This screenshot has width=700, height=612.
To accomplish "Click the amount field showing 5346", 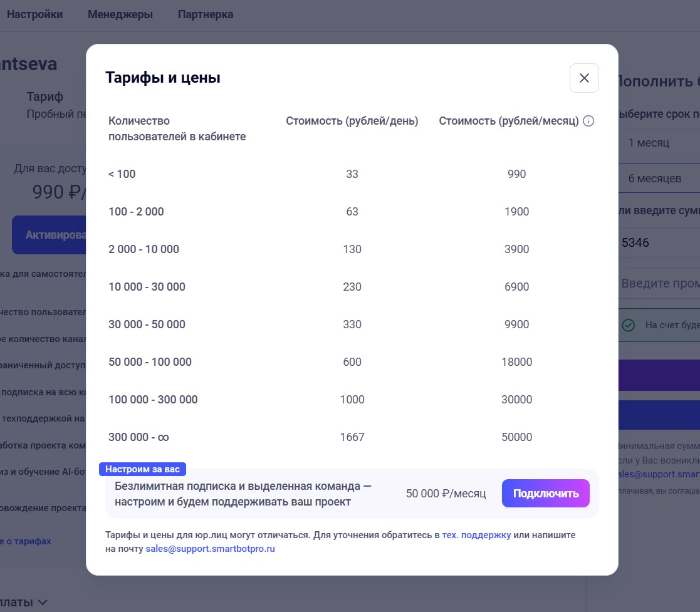I will 658,242.
